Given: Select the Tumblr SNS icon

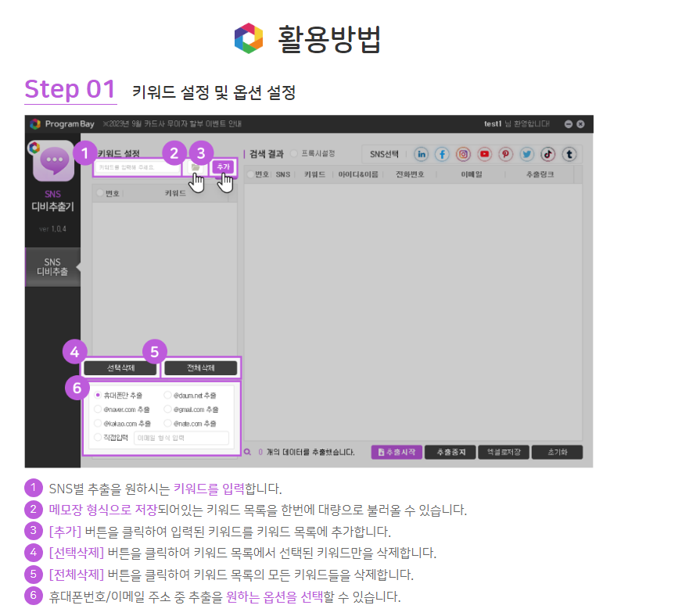Looking at the screenshot, I should pos(569,154).
